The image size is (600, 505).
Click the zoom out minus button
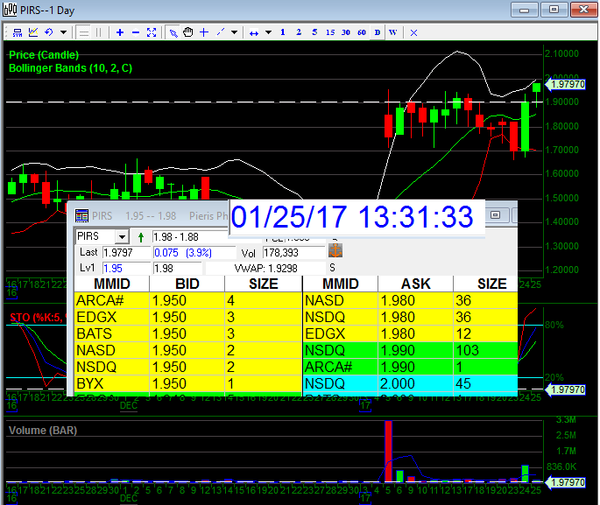[135, 32]
